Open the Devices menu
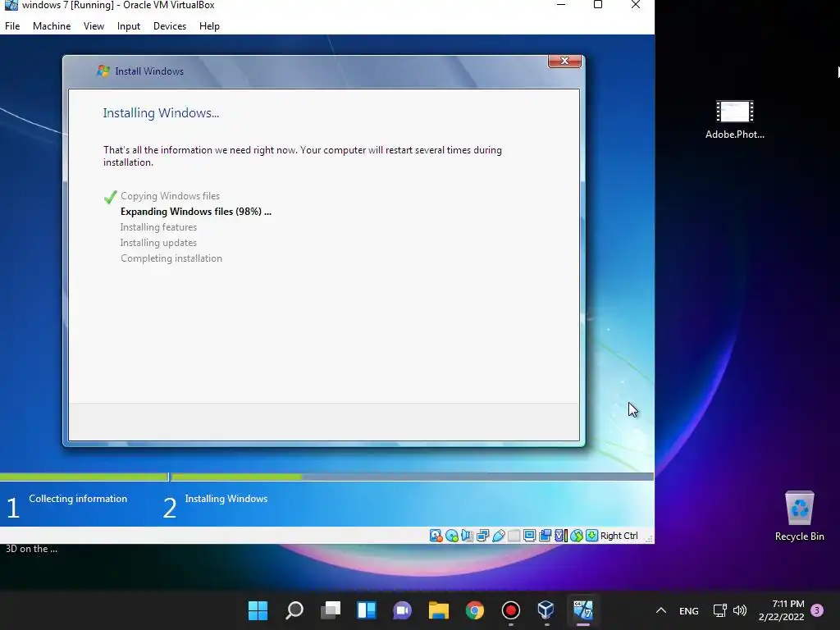This screenshot has height=630, width=840. pos(170,25)
